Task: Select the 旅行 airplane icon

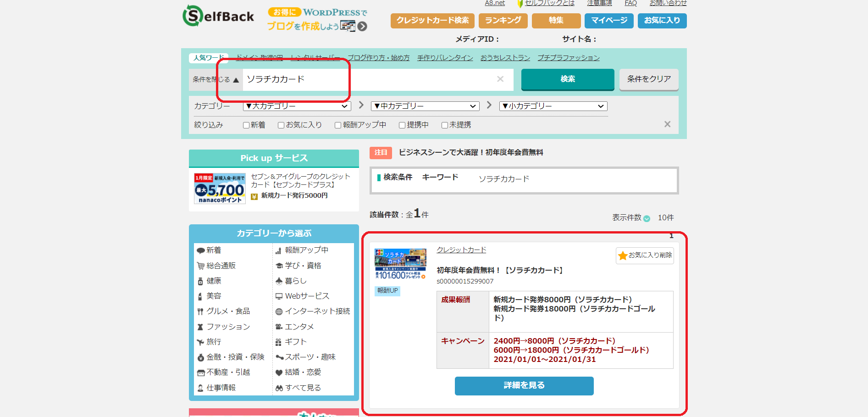Action: coord(200,342)
